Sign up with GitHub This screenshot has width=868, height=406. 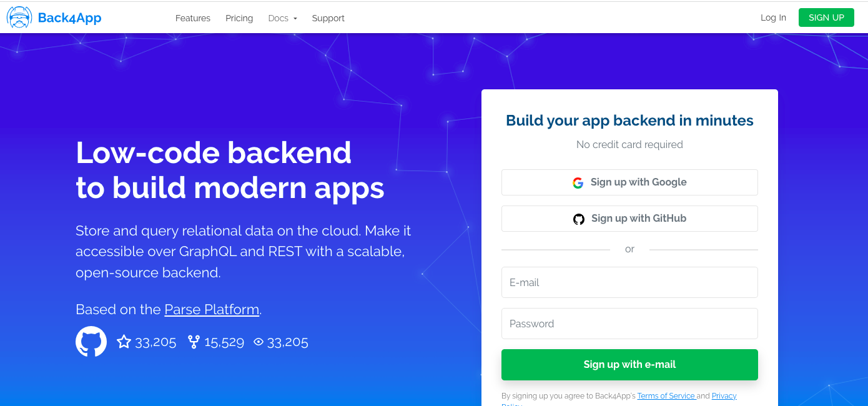[x=629, y=219]
